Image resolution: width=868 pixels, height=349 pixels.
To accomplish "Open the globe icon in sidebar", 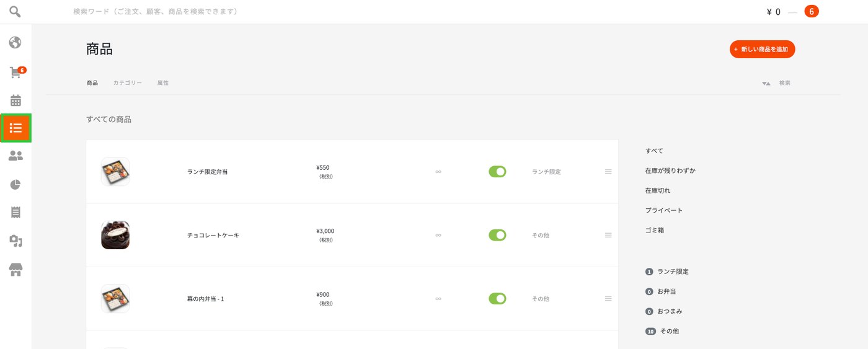I will (15, 42).
